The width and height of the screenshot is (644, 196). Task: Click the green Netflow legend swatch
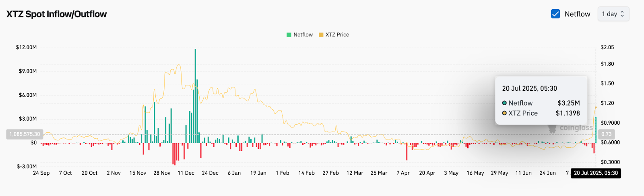[289, 35]
